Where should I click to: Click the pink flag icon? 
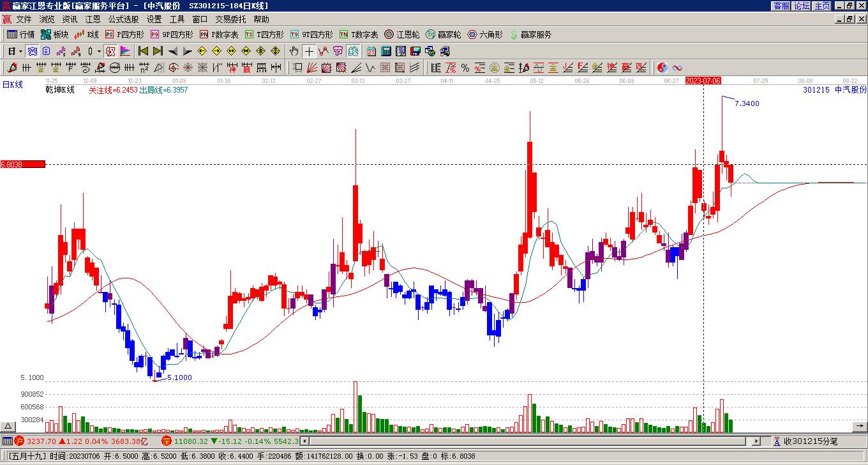coord(124,51)
